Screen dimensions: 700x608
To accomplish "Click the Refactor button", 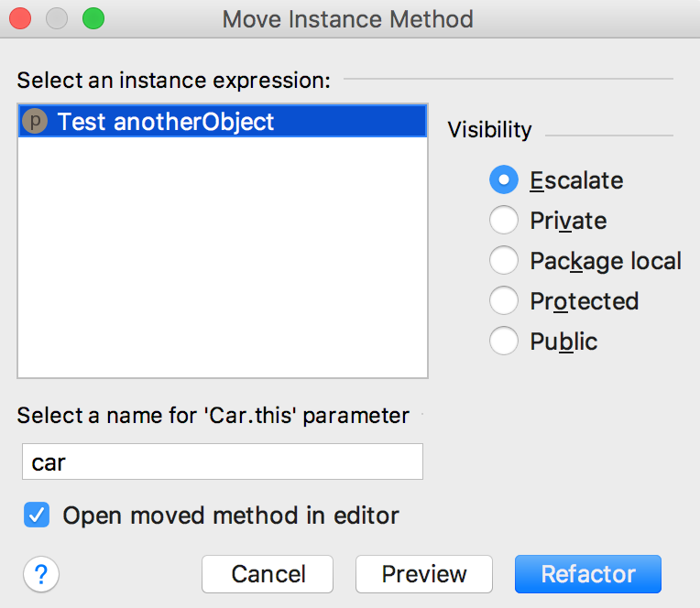I will coord(588,574).
